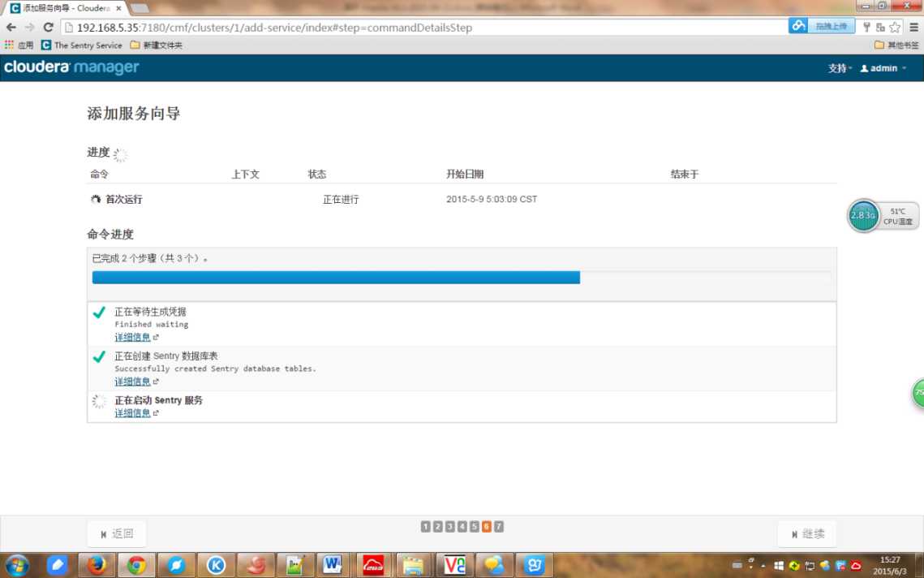The image size is (924, 578).
Task: Open a new browser tab
Action: tap(139, 8)
